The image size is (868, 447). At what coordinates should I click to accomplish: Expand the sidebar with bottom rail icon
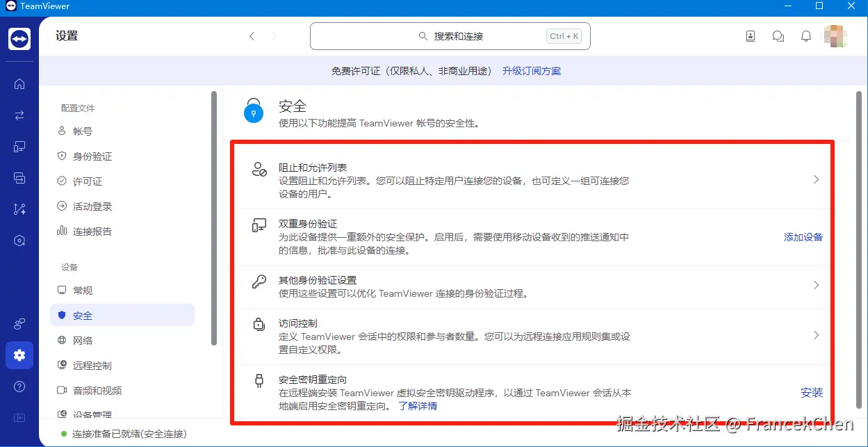[x=19, y=418]
